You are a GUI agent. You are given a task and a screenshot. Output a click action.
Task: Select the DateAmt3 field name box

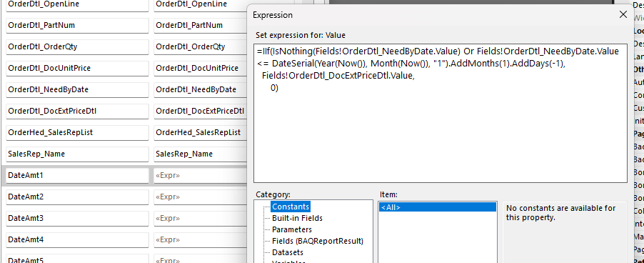(77, 218)
